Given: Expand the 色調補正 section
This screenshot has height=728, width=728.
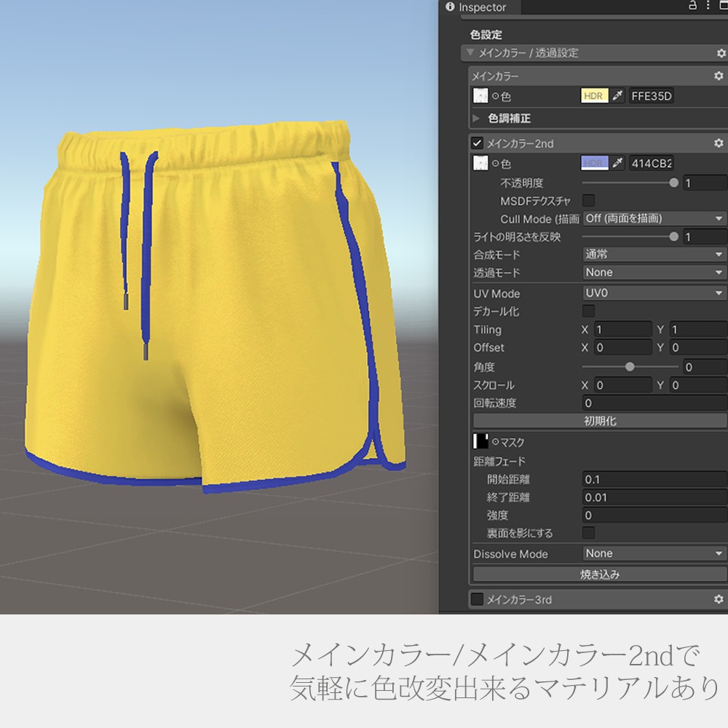Looking at the screenshot, I should coord(476,119).
